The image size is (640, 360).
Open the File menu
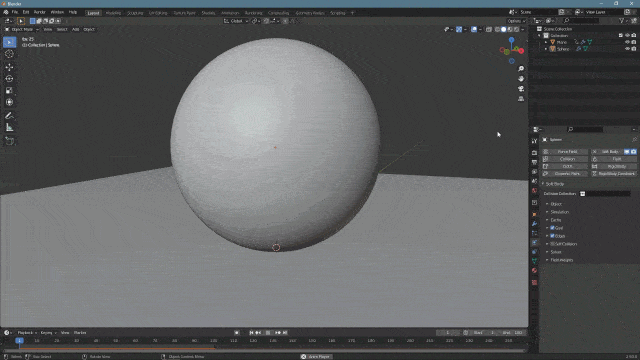coord(15,12)
